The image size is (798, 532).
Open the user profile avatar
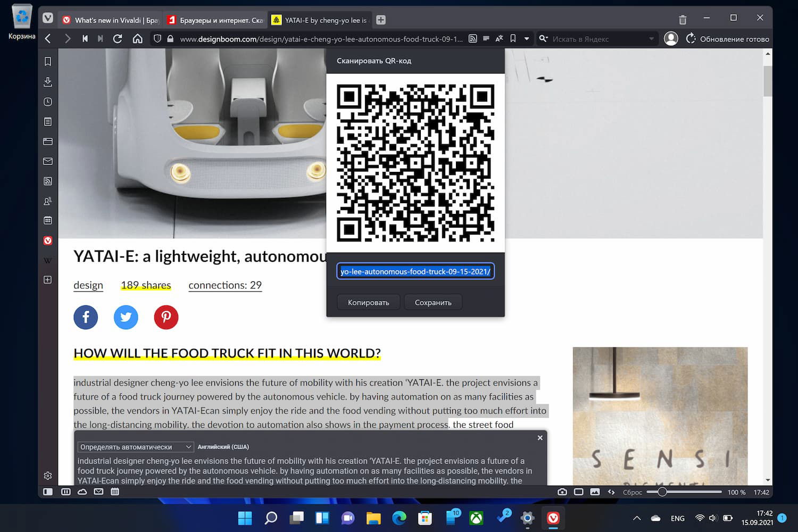coord(671,39)
